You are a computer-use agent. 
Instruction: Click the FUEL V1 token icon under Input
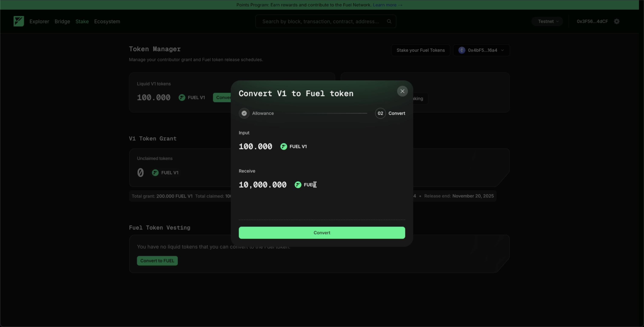(x=283, y=146)
